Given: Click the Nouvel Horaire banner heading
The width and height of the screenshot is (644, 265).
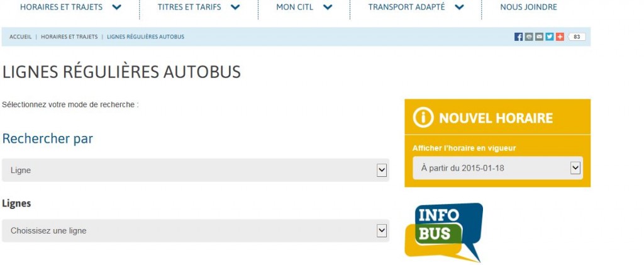Looking at the screenshot, I should [x=496, y=118].
